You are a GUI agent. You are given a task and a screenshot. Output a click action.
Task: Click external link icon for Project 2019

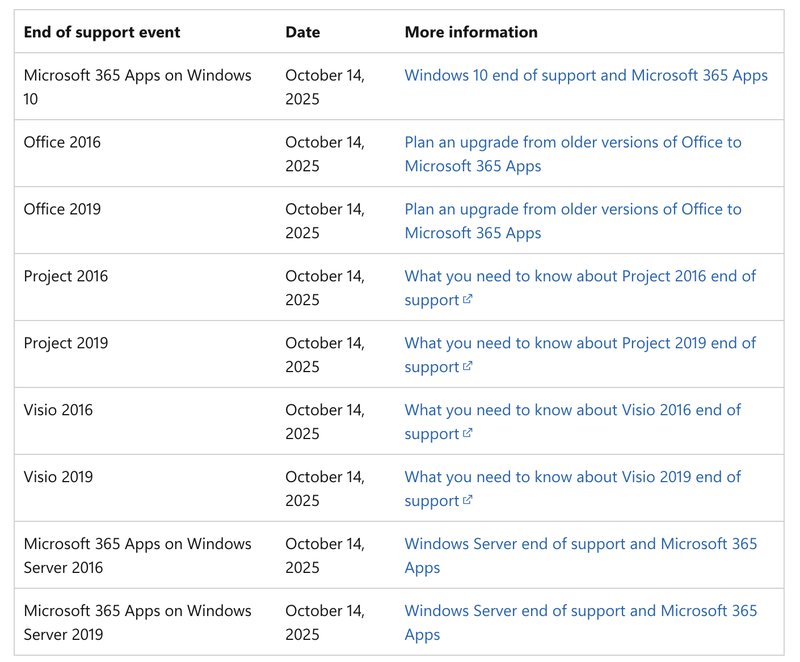point(467,366)
